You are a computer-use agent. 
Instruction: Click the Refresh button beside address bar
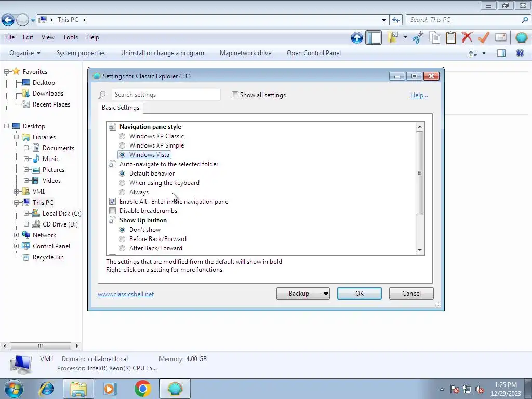[x=396, y=20]
